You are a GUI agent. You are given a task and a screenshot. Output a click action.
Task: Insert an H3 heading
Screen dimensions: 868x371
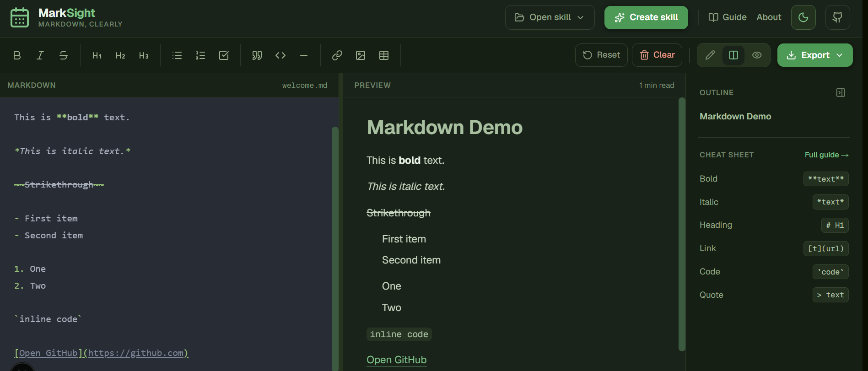pos(144,55)
